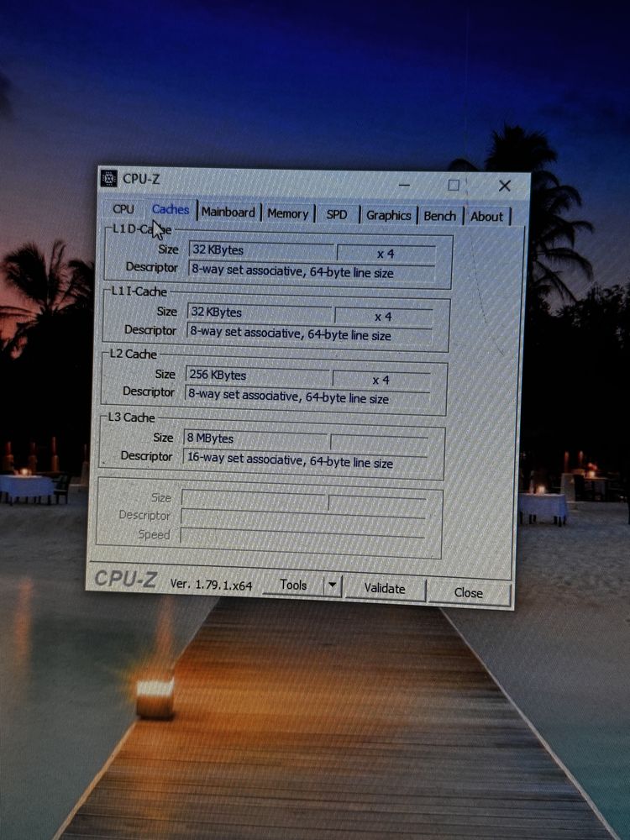Open the Memory tab

coord(288,213)
